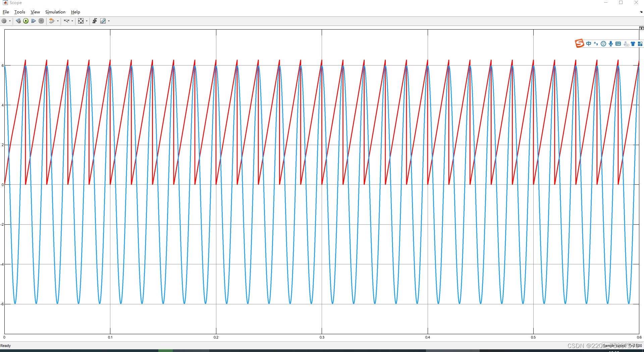The image size is (644, 352).
Task: Click the x-axis label 0.1
Action: (110, 337)
